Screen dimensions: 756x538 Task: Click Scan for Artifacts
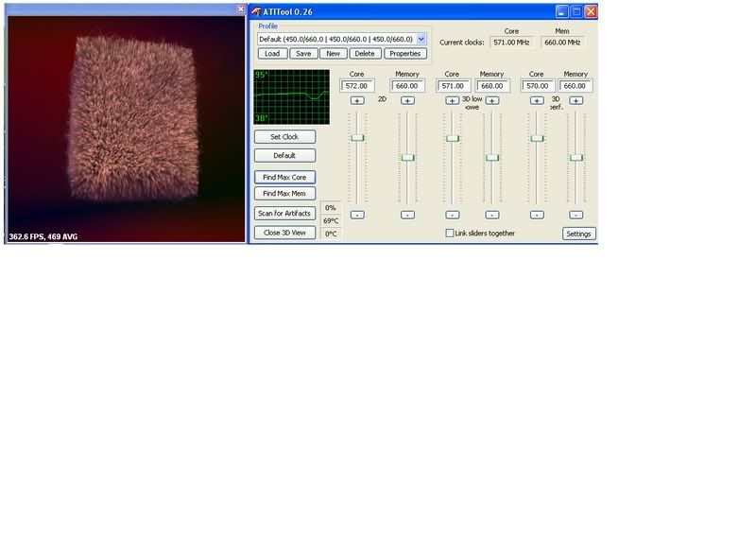coord(284,213)
